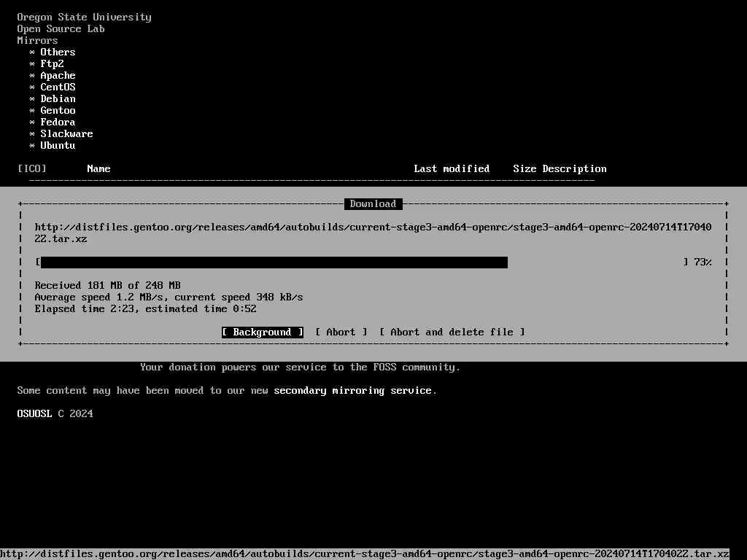
Task: Click the URL in bottom status bar
Action: [365, 554]
